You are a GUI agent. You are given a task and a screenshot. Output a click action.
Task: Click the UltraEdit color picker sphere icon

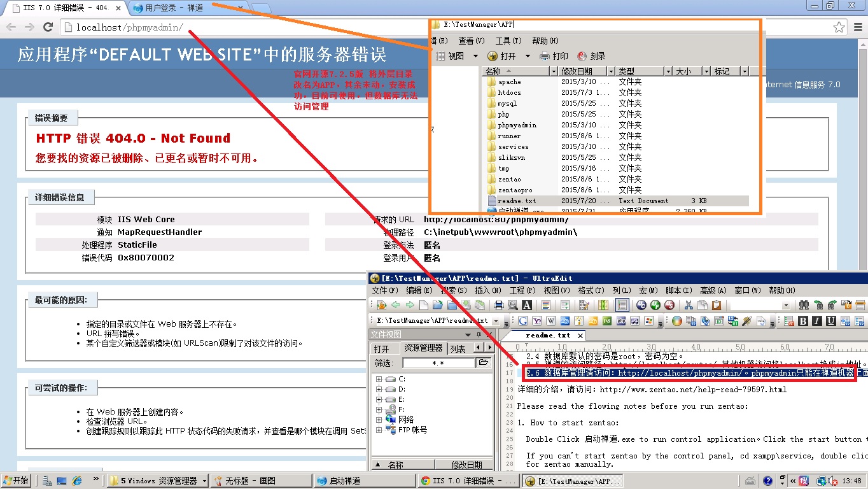pyautogui.click(x=677, y=321)
